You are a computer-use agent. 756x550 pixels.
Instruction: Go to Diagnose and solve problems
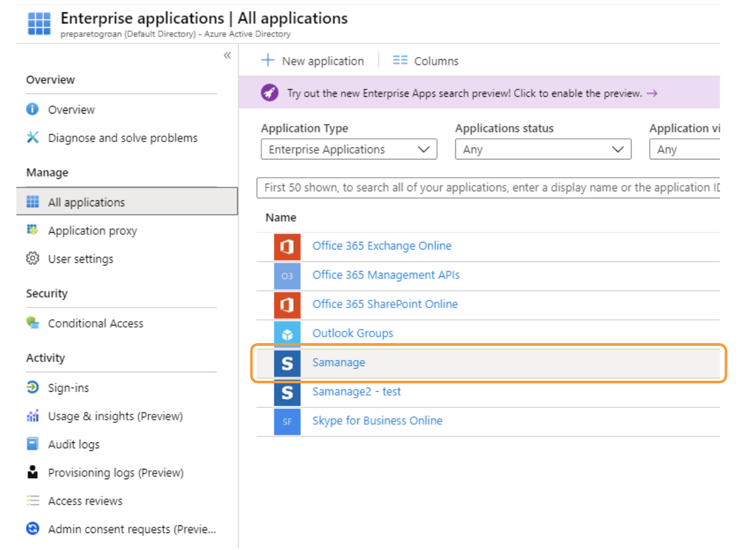click(x=123, y=138)
